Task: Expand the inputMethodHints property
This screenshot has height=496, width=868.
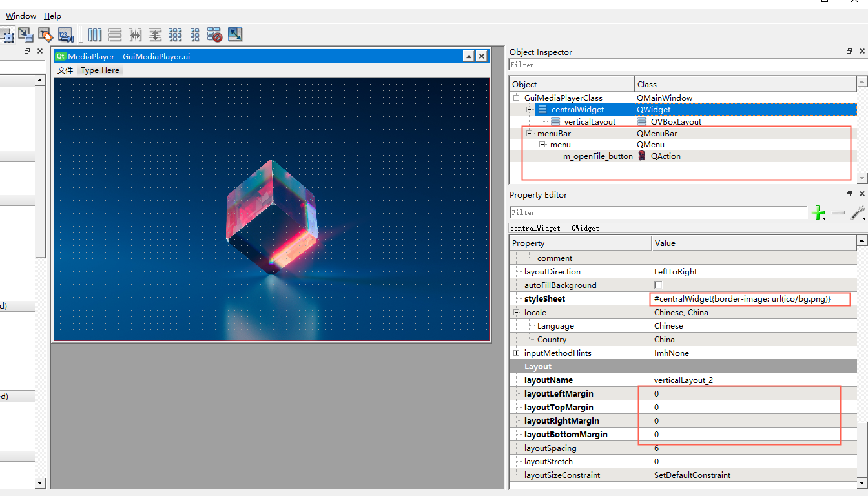Action: point(516,353)
